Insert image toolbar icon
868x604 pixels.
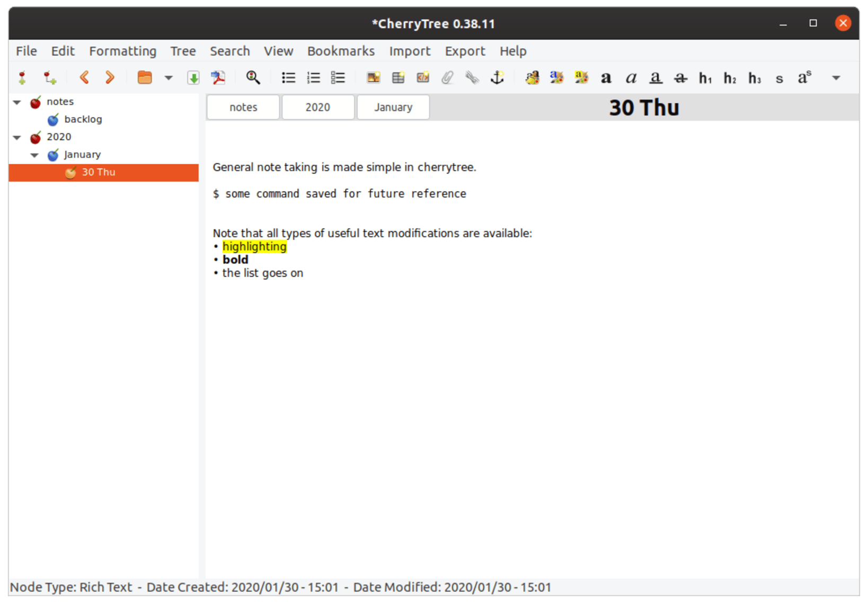(374, 78)
